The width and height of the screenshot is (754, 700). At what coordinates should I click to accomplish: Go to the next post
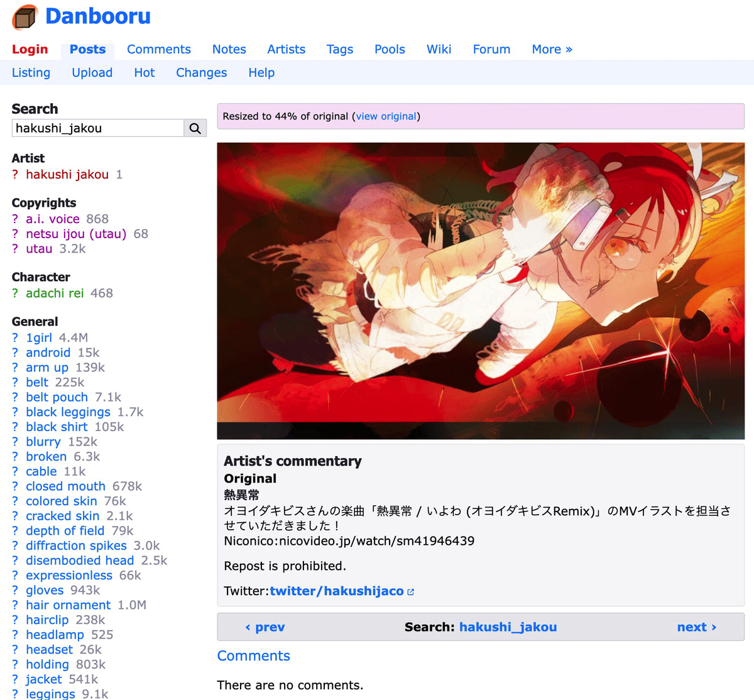697,627
